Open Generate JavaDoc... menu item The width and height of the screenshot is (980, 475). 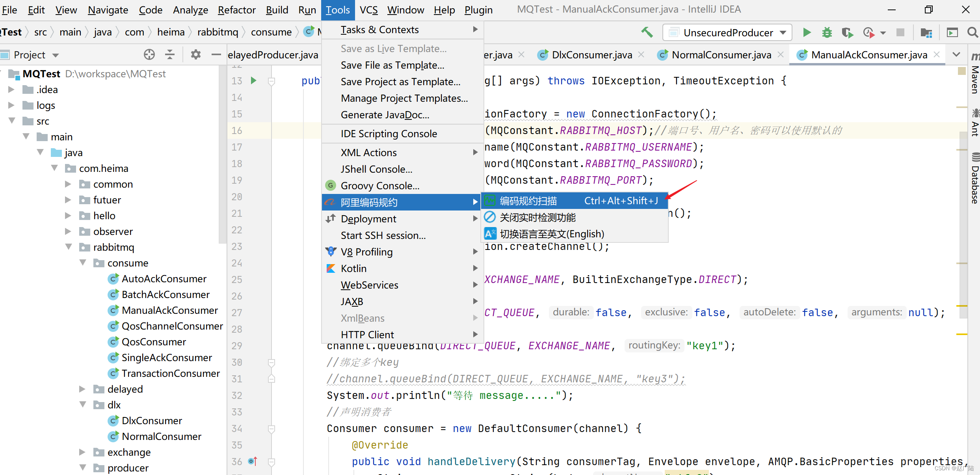[x=385, y=115]
